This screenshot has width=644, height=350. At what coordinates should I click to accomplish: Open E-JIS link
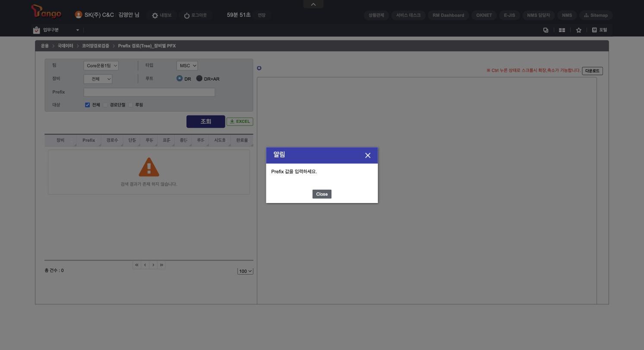click(509, 15)
